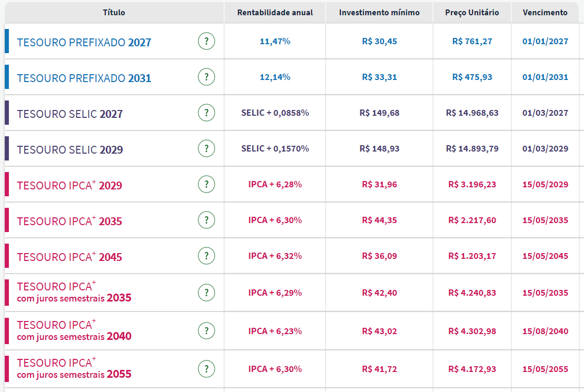Open the Tesouro Selic 2029 title link

click(70, 150)
